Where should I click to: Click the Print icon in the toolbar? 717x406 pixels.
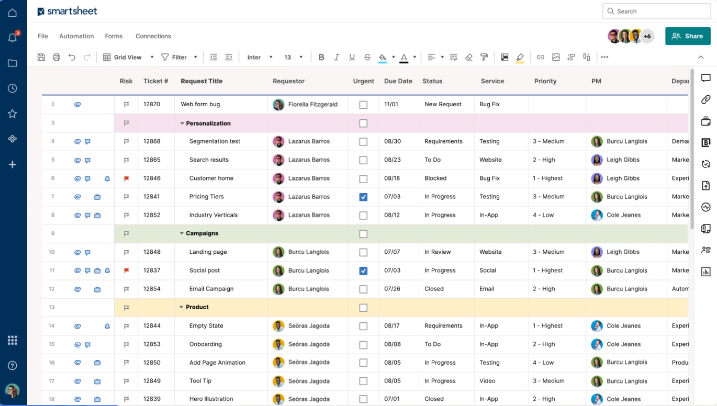56,57
